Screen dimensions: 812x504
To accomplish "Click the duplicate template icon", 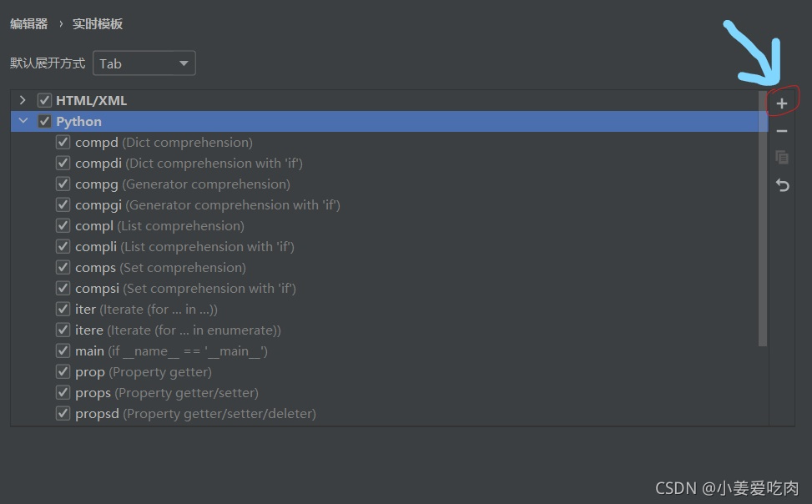I will pyautogui.click(x=782, y=158).
